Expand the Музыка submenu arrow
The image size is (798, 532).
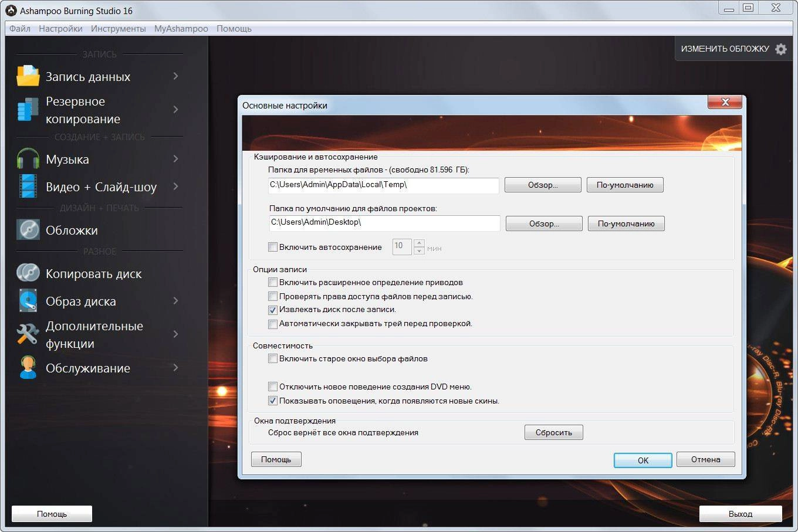point(175,159)
